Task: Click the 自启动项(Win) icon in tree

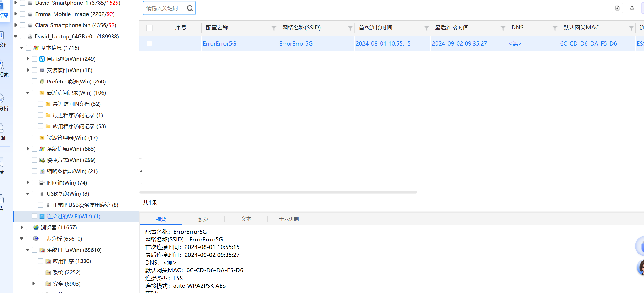Action: [x=42, y=59]
